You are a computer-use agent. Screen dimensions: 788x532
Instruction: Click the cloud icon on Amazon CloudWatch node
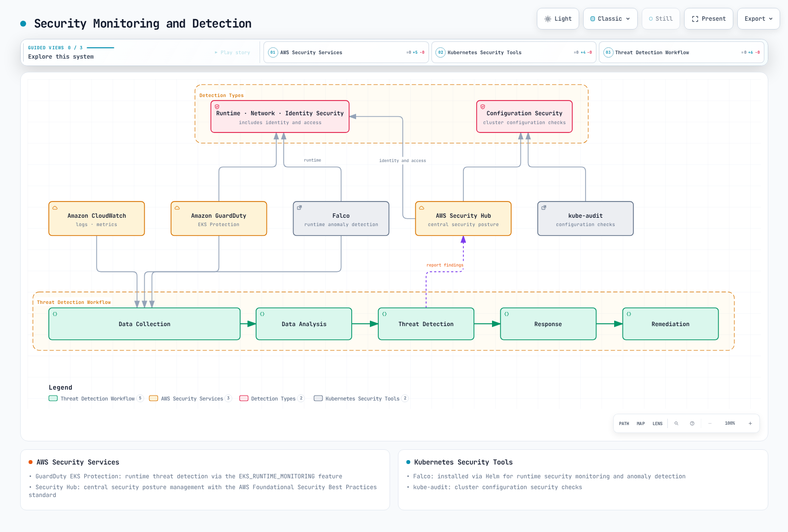pos(55,208)
